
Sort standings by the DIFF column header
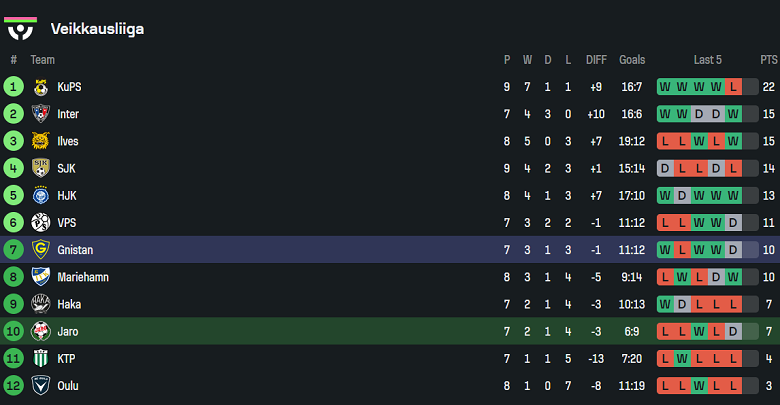pyautogui.click(x=596, y=60)
